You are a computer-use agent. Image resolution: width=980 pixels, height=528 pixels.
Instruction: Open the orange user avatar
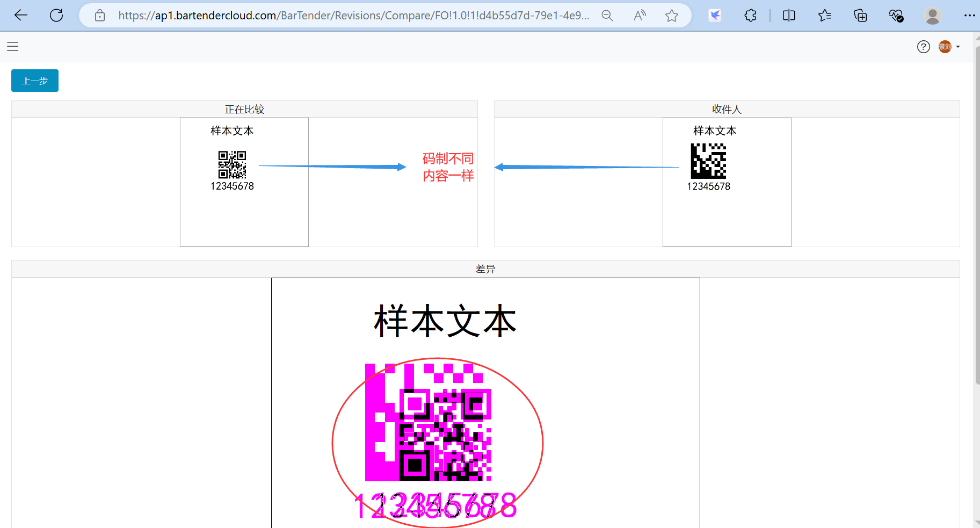(x=945, y=47)
